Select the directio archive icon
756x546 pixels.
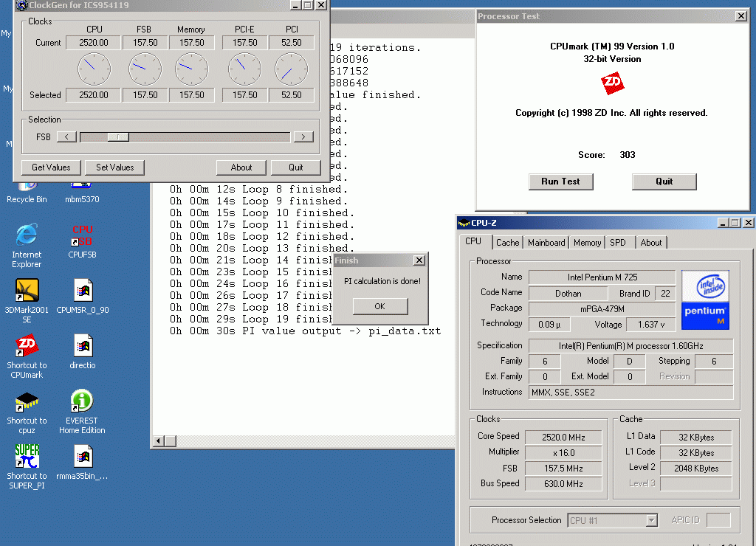click(83, 352)
